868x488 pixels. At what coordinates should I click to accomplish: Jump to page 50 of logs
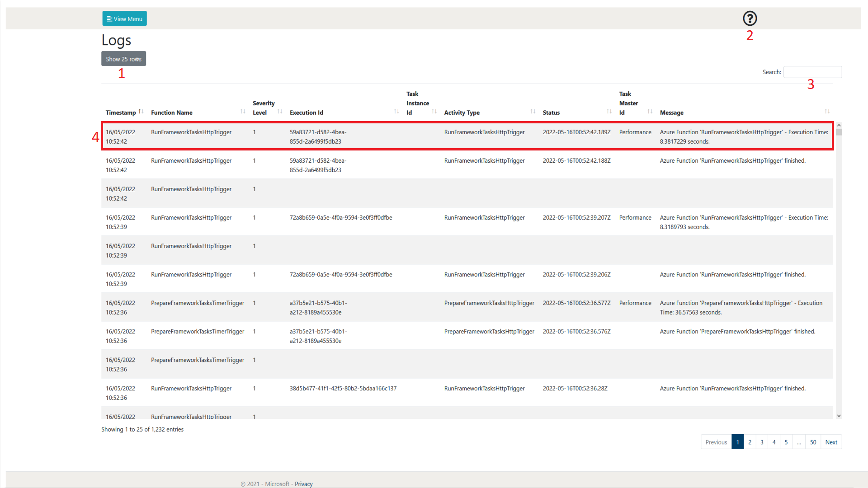click(x=813, y=442)
